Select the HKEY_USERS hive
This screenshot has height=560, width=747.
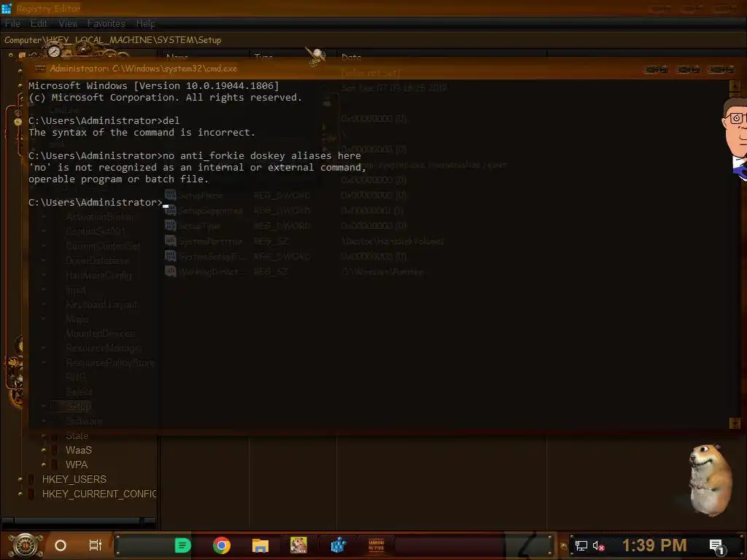coord(74,479)
